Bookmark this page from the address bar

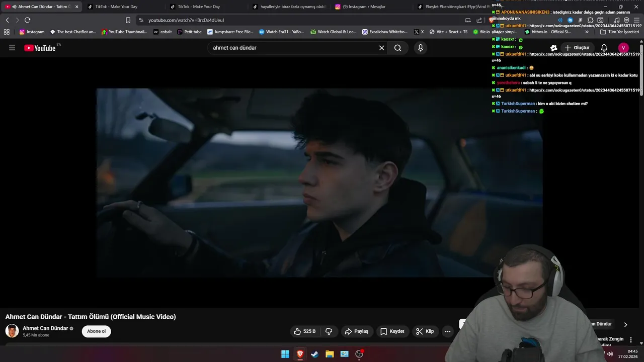tap(128, 20)
